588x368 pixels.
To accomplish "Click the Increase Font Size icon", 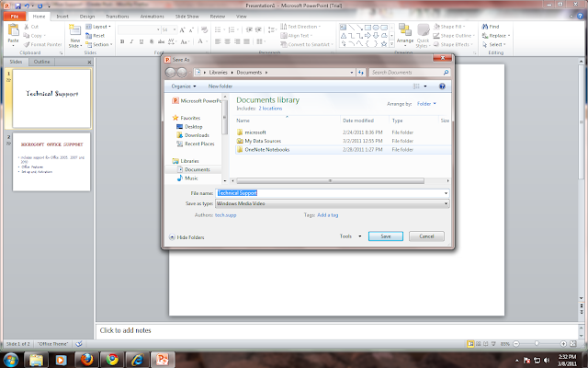I will click(x=182, y=29).
